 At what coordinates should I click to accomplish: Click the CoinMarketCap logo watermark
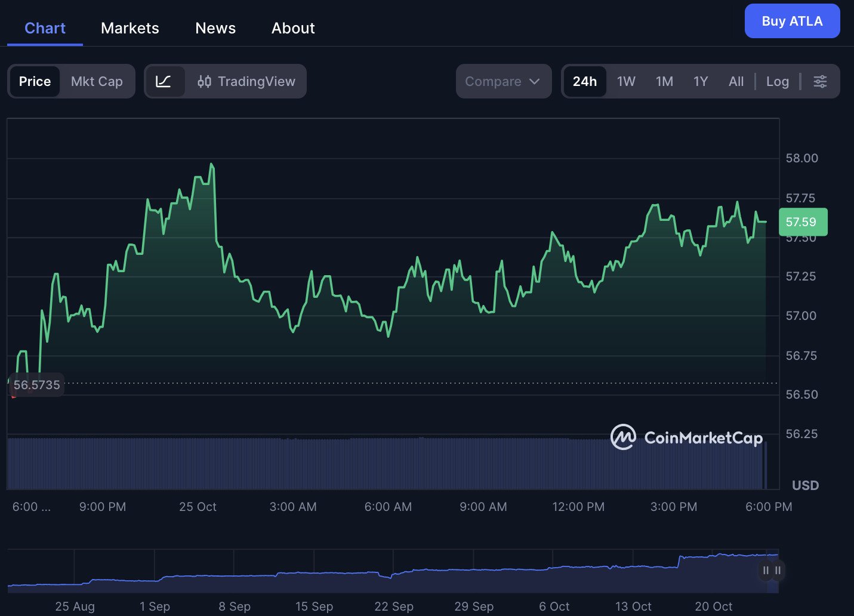pos(686,438)
